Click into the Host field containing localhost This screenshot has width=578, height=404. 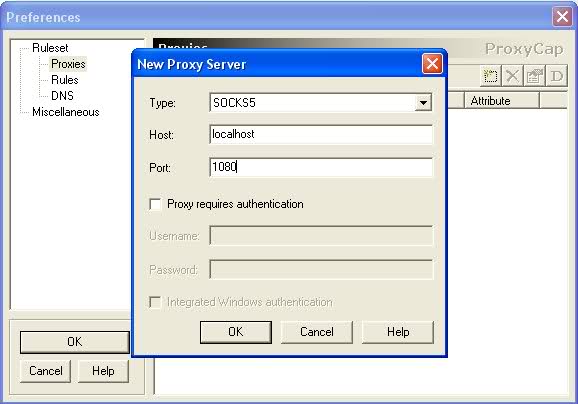(x=321, y=135)
